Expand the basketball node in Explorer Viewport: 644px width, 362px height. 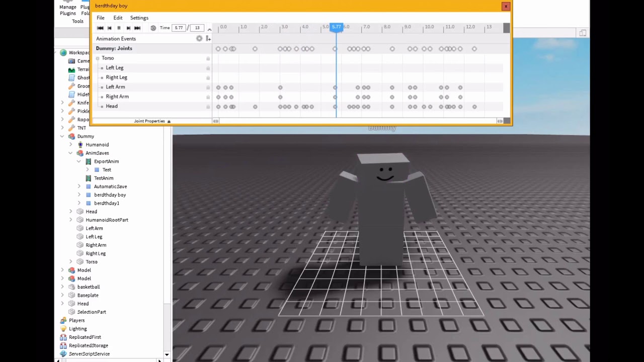[62, 287]
